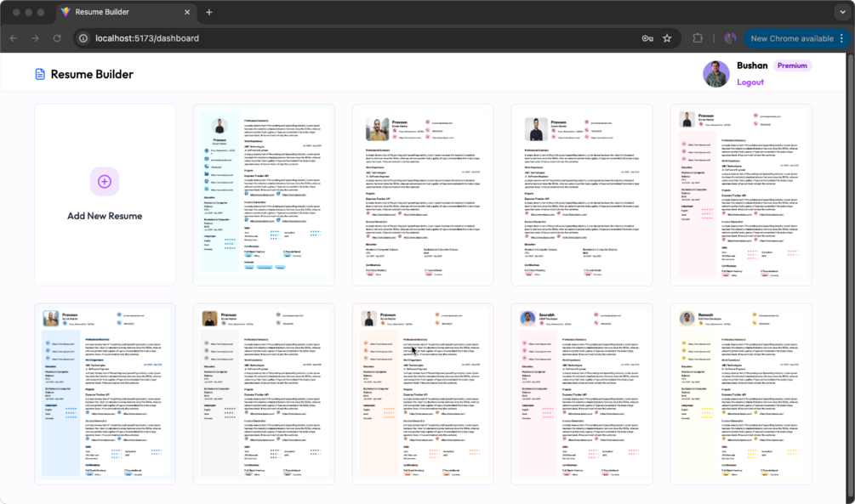Open the Resume Builder title link
855x504 pixels.
coord(92,74)
